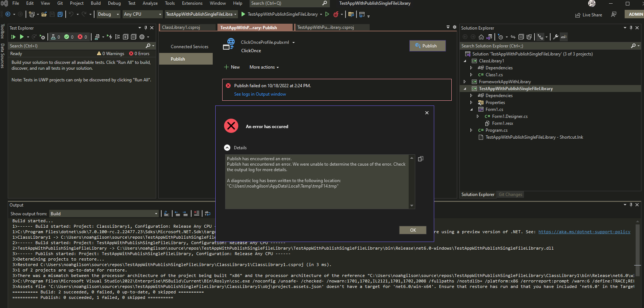Click Sync with Active Document icon
The image size is (644, 308).
(x=513, y=37)
